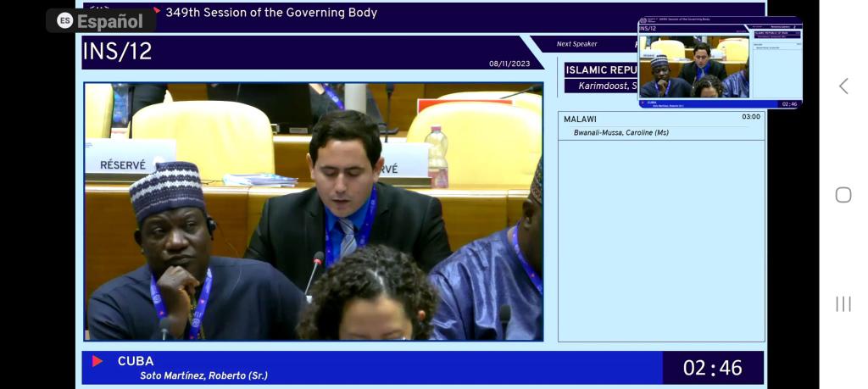Click the 349th Session title bar
Image resolution: width=868 pixels, height=389 pixels.
point(271,13)
